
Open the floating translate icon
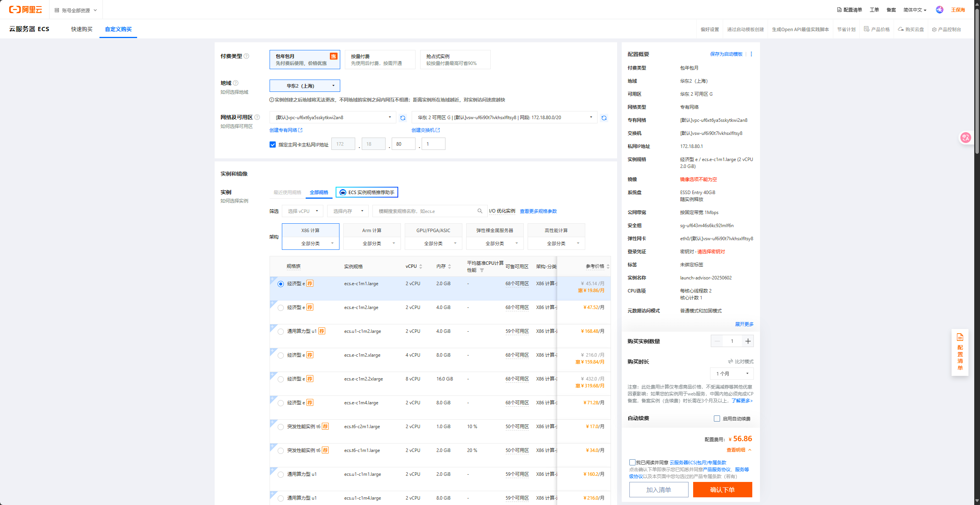pyautogui.click(x=965, y=138)
